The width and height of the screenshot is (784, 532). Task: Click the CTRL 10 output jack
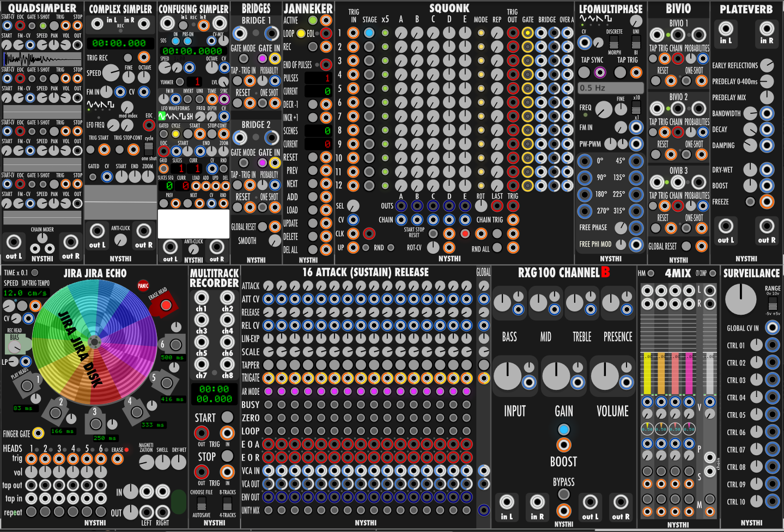pyautogui.click(x=773, y=502)
